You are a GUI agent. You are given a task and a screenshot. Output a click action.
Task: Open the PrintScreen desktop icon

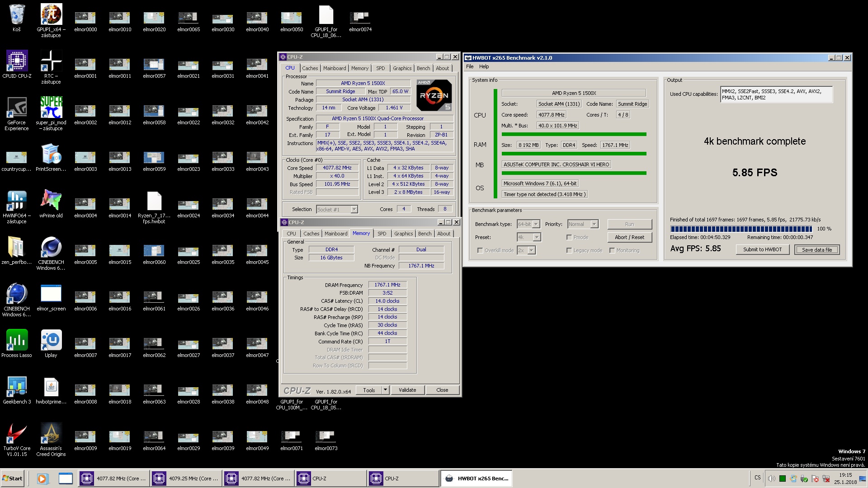[x=51, y=158]
